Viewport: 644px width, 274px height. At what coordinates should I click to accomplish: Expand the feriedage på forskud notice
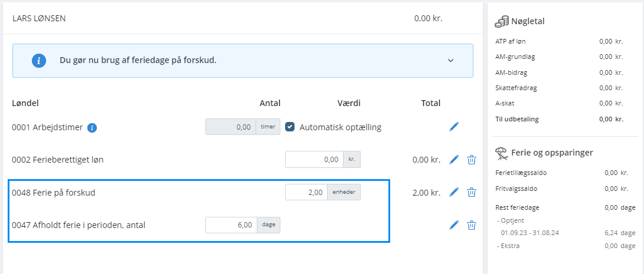pos(450,61)
